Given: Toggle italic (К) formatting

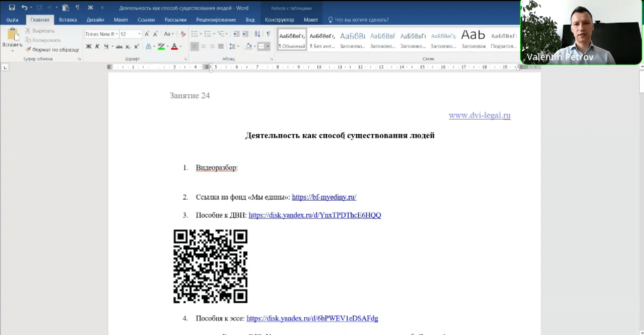Looking at the screenshot, I should tap(97, 47).
